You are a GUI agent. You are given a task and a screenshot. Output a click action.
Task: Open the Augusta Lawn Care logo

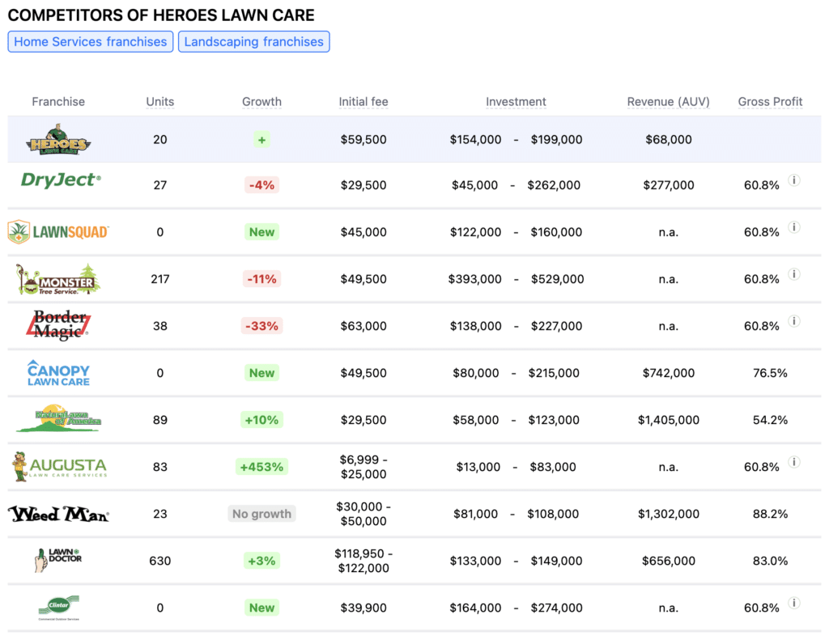pos(59,467)
